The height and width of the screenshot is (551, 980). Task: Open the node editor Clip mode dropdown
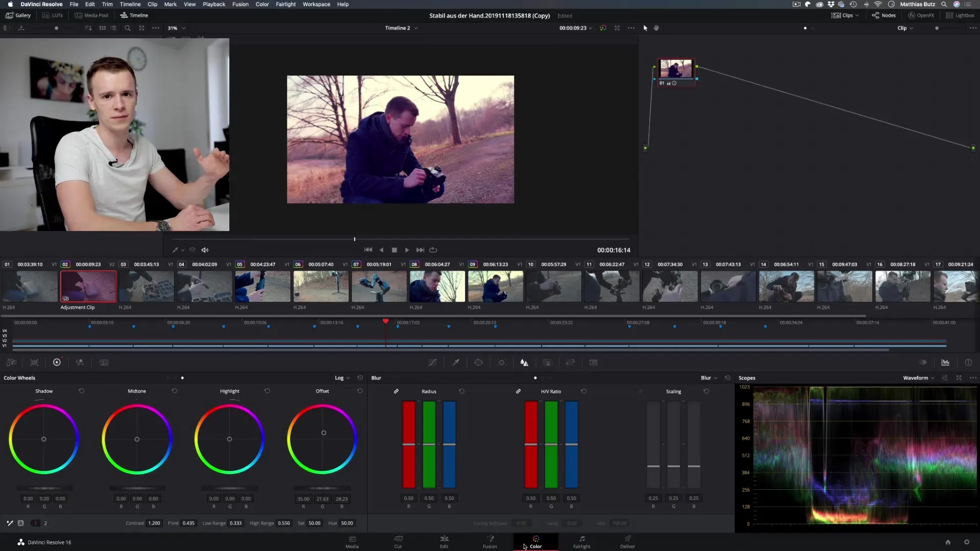(905, 28)
